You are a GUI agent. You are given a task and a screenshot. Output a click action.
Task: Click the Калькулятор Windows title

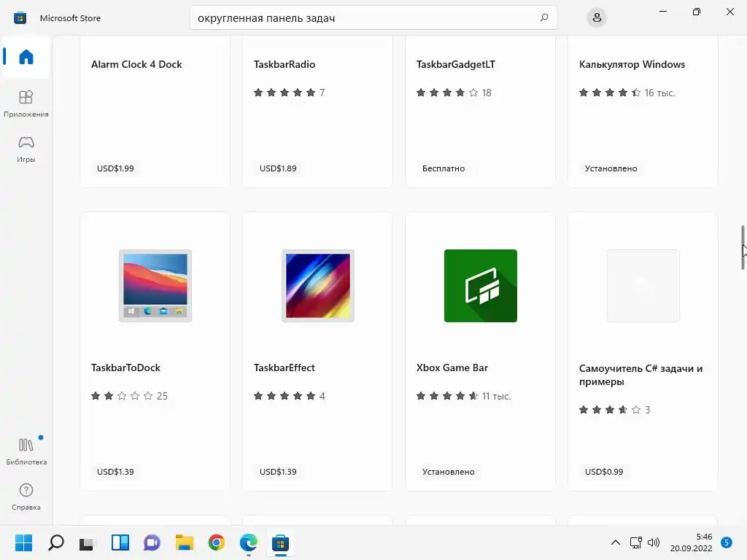(x=632, y=64)
